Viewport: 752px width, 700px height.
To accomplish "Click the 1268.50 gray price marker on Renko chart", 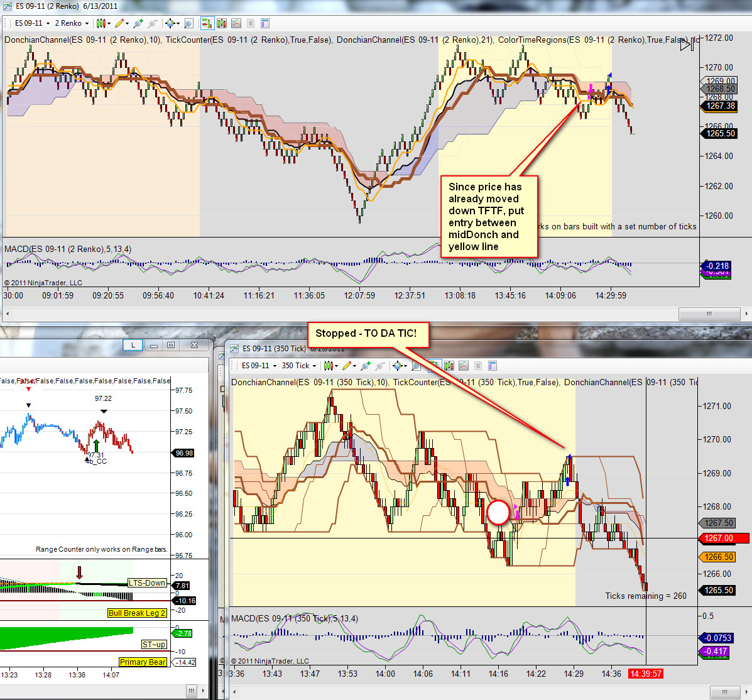I will pyautogui.click(x=719, y=89).
